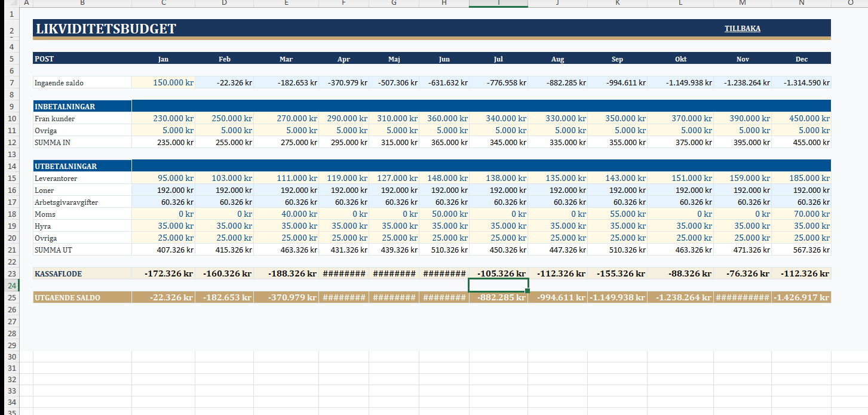Click row header 30

(11, 356)
